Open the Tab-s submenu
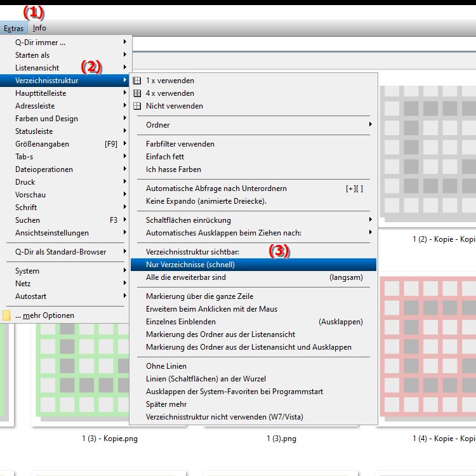The width and height of the screenshot is (476, 476). tap(65, 157)
